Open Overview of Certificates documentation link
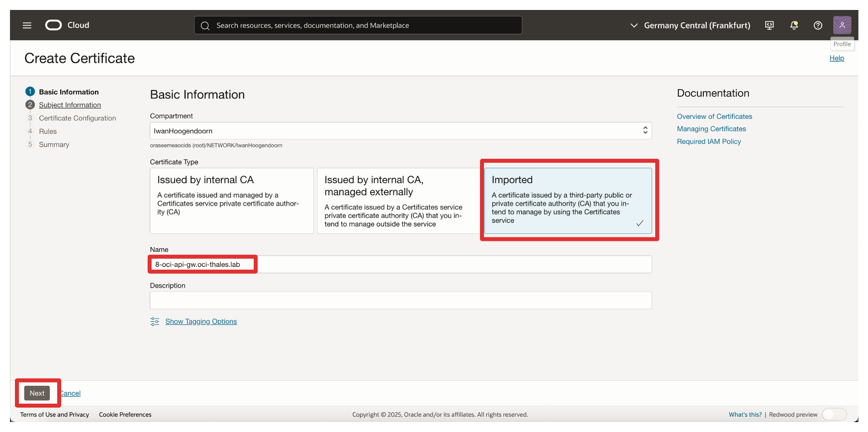Screen dimensions: 868x432 tap(714, 116)
